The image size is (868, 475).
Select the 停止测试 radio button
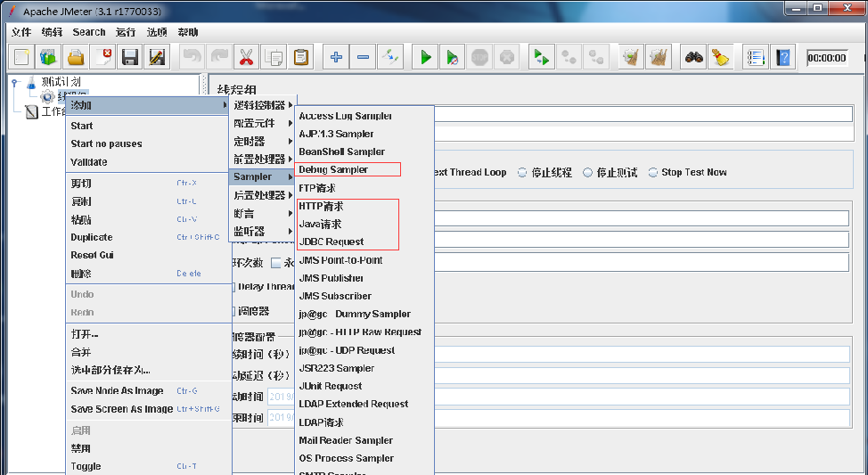[x=588, y=173]
